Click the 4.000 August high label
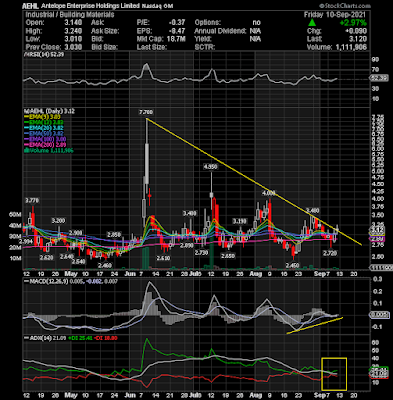This screenshot has height=400, width=393. click(x=269, y=193)
